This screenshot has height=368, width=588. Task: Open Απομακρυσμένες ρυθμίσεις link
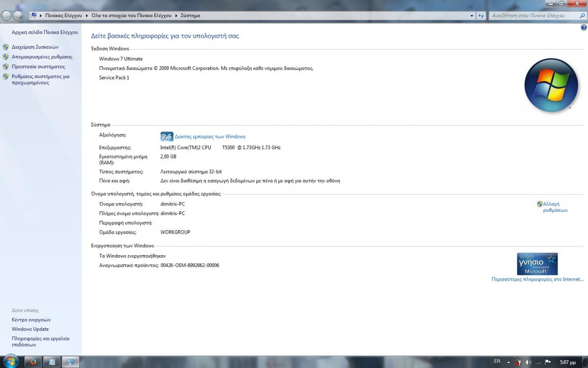click(x=42, y=57)
